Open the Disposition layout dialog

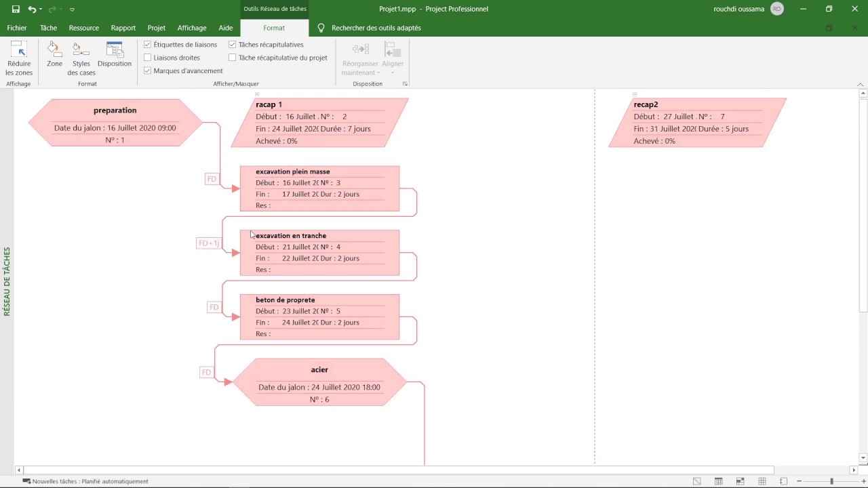(x=115, y=55)
